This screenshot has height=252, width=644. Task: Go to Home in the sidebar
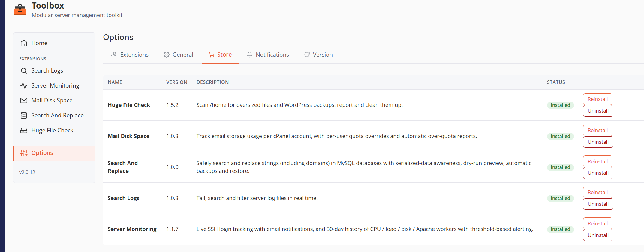pos(54,43)
